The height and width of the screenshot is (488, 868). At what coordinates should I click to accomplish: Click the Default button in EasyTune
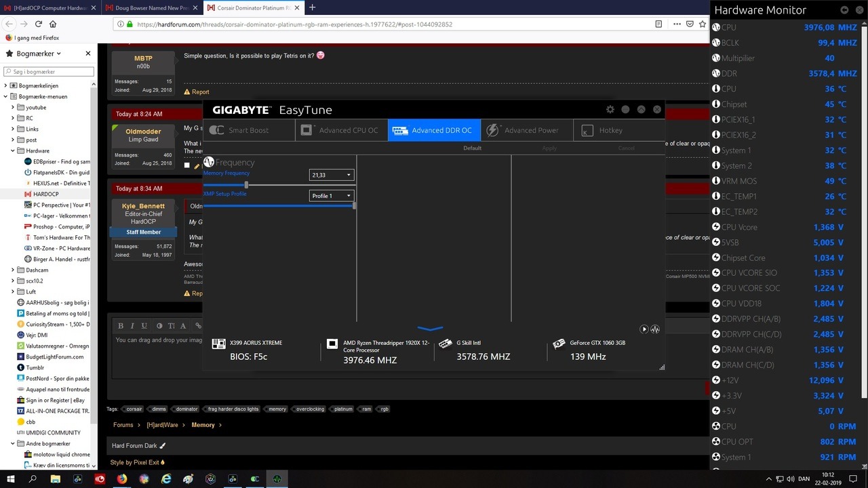(x=472, y=148)
